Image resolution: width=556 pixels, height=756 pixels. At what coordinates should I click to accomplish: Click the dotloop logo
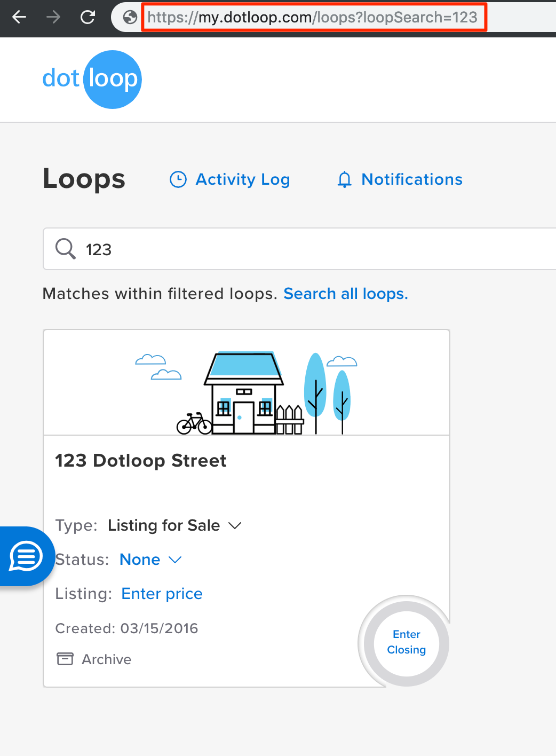(92, 79)
